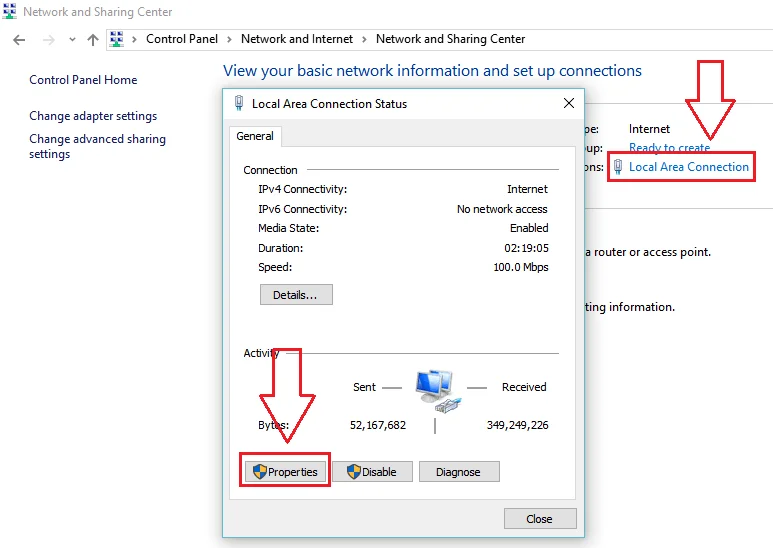
Task: Click the IPv6 Connectivity label
Action: click(302, 209)
